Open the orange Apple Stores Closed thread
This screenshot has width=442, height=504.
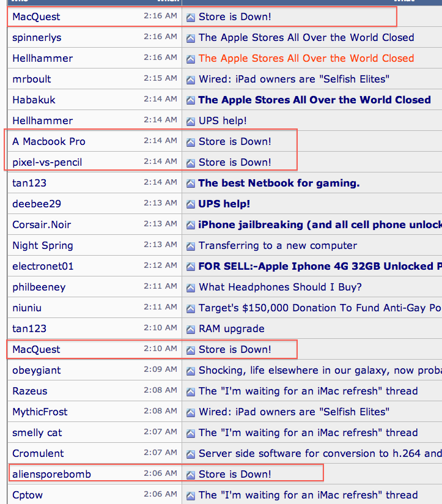tap(306, 59)
